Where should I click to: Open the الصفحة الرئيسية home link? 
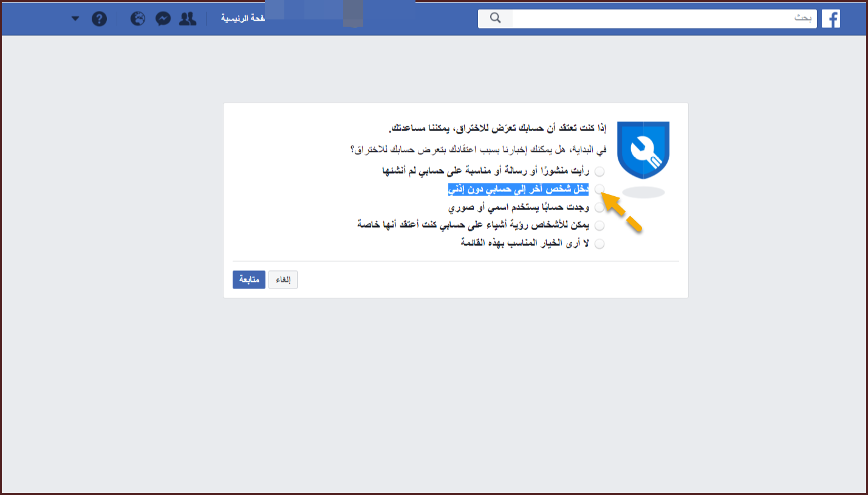(241, 19)
